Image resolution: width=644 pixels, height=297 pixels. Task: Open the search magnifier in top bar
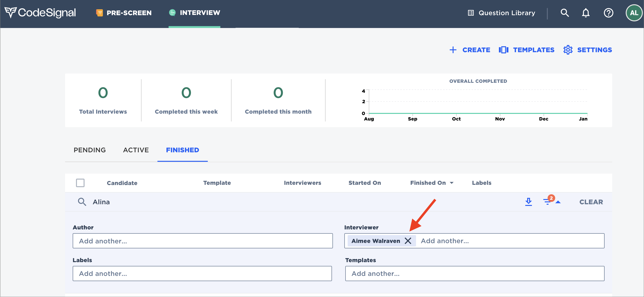coord(564,13)
